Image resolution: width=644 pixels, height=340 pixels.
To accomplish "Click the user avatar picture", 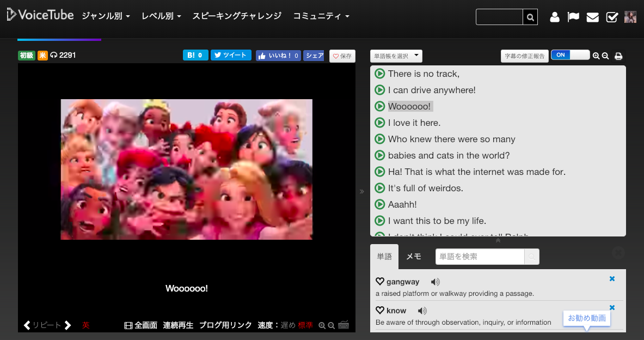I will [x=630, y=17].
